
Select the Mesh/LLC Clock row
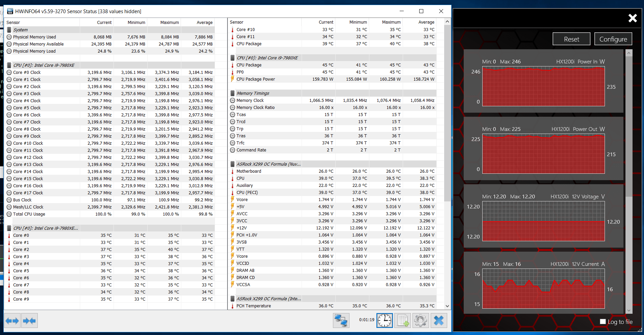tap(110, 207)
